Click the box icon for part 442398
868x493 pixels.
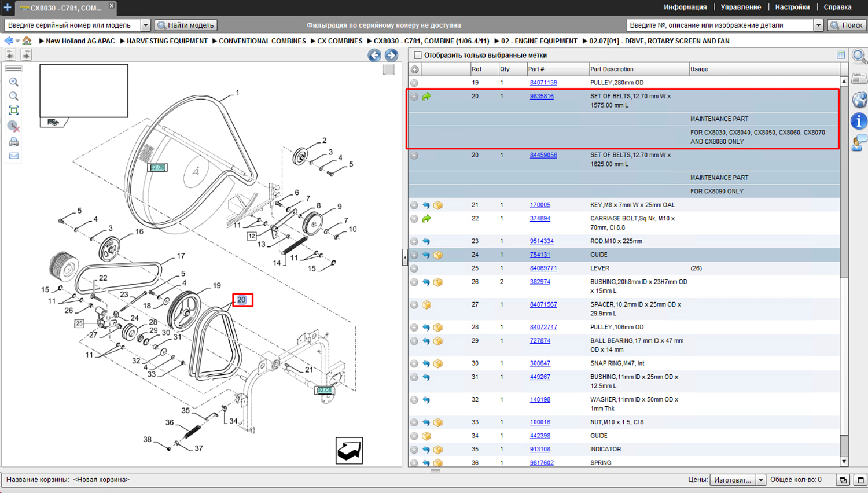[426, 436]
